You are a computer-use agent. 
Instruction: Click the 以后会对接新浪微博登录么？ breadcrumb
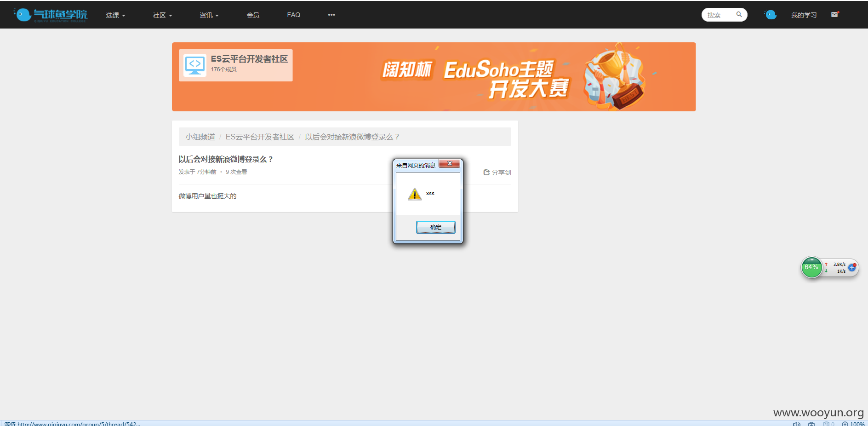tap(352, 137)
